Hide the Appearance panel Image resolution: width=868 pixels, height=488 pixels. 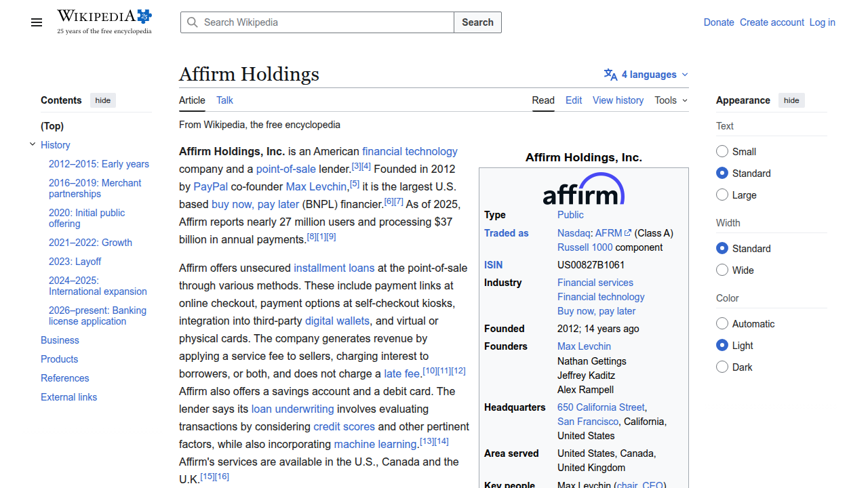pos(791,100)
